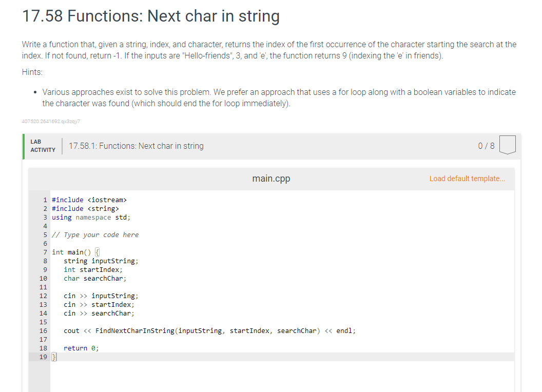Screen dimensions: 542x392
Task: Click code line 'char searchChar;'
Action: 95,278
